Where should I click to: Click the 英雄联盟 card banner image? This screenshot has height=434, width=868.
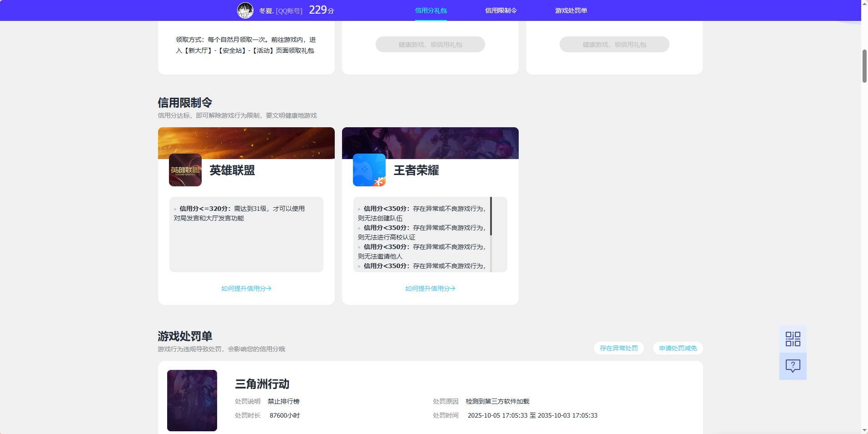click(246, 143)
